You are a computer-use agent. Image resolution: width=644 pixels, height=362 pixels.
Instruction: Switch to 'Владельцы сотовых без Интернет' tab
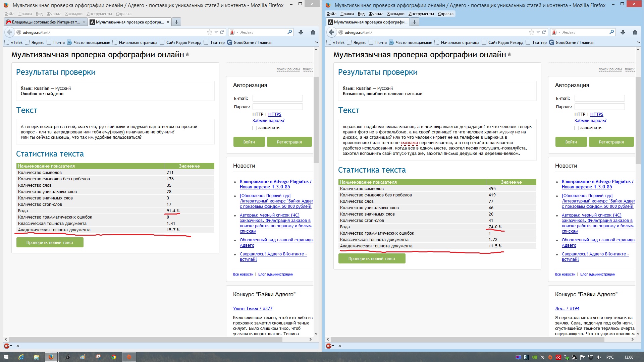[x=44, y=22]
